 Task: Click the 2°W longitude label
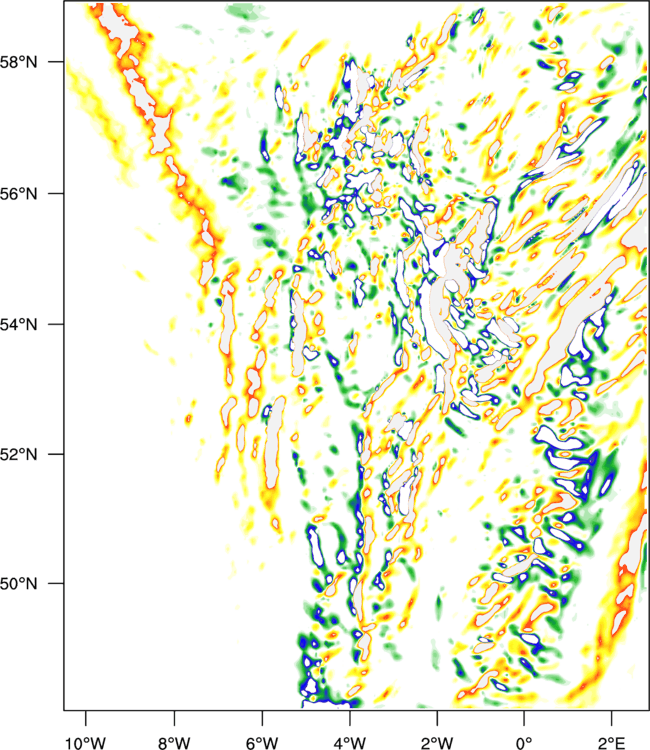(x=437, y=743)
